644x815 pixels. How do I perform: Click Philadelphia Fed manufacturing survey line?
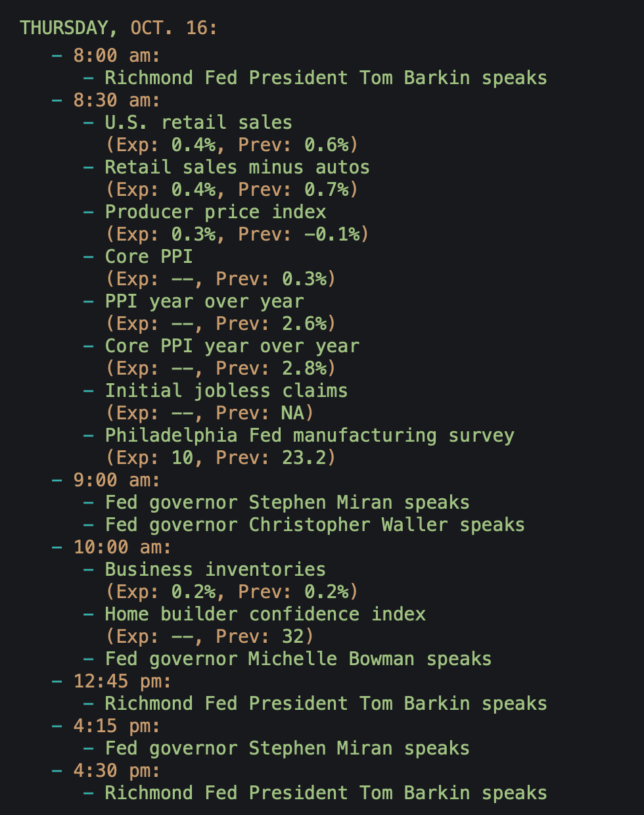pos(309,436)
